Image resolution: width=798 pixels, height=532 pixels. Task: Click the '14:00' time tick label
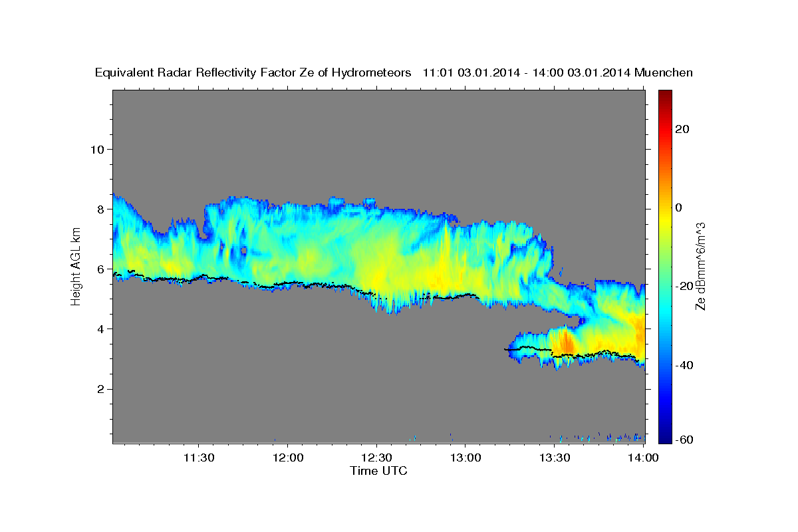(642, 458)
